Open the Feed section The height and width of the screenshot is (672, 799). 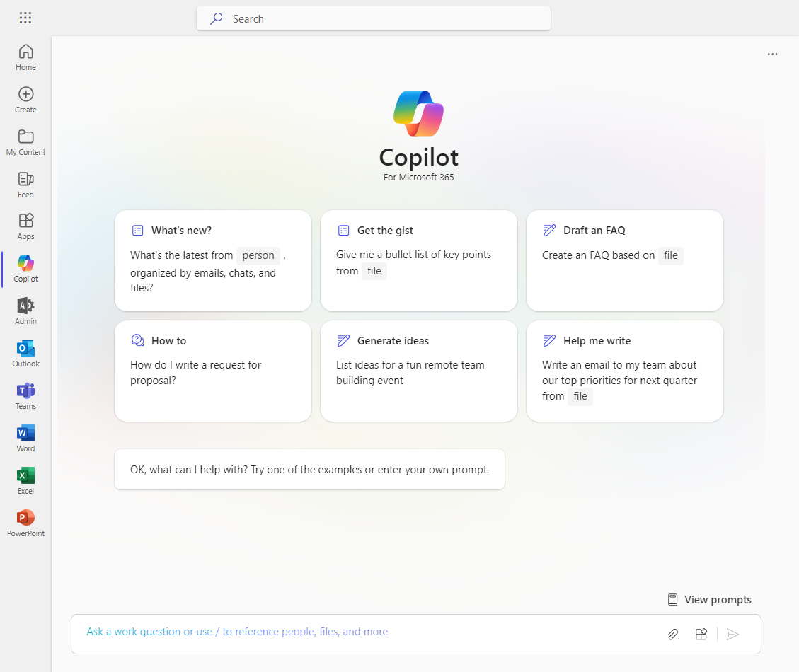25,184
